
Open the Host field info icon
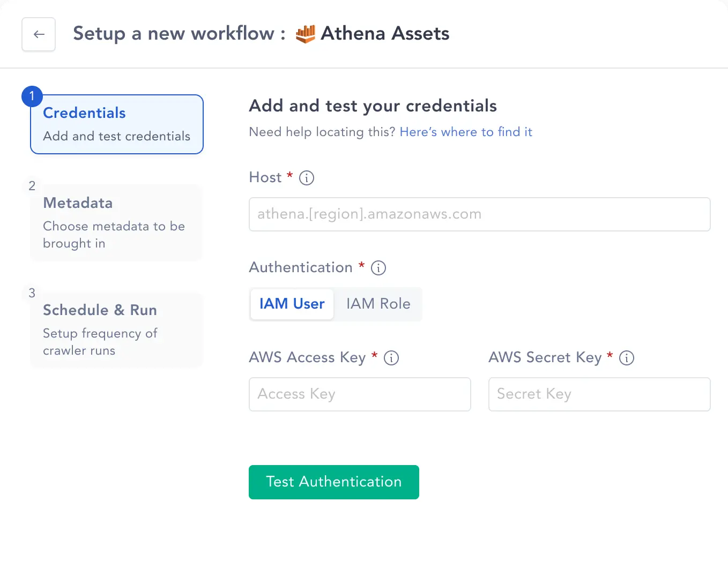pyautogui.click(x=307, y=178)
